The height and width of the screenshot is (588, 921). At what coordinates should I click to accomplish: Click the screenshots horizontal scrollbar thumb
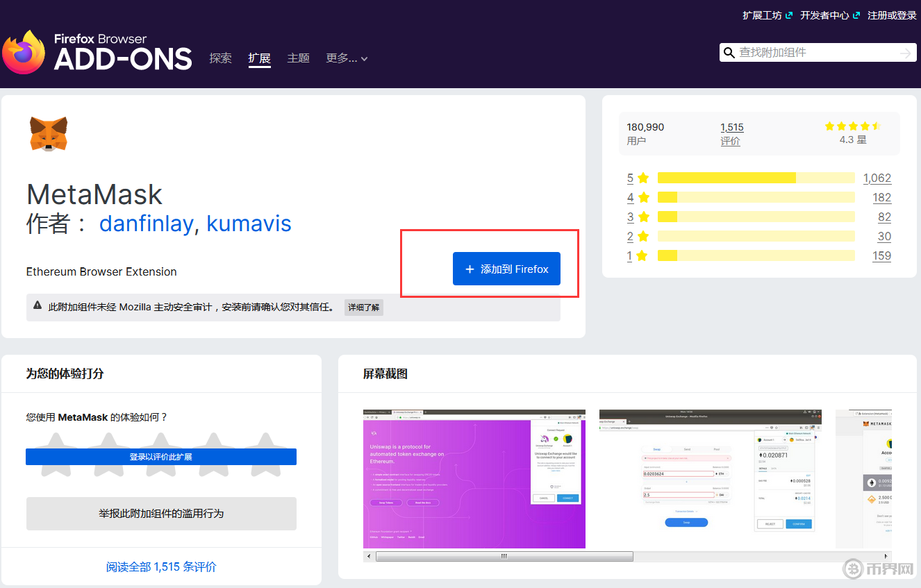point(504,556)
